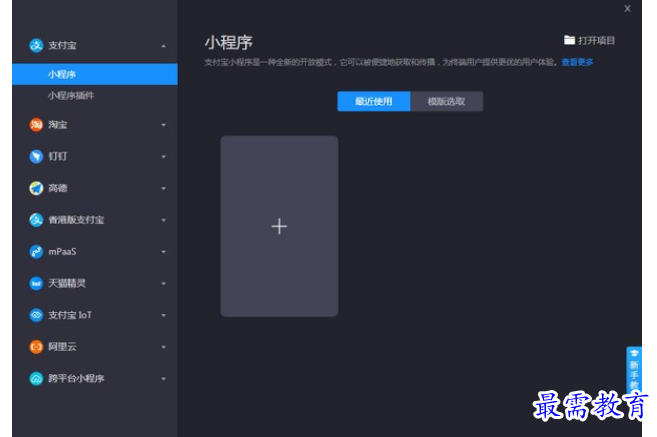Click the 淘宝 orange logo icon
The image size is (657, 437).
[36, 124]
